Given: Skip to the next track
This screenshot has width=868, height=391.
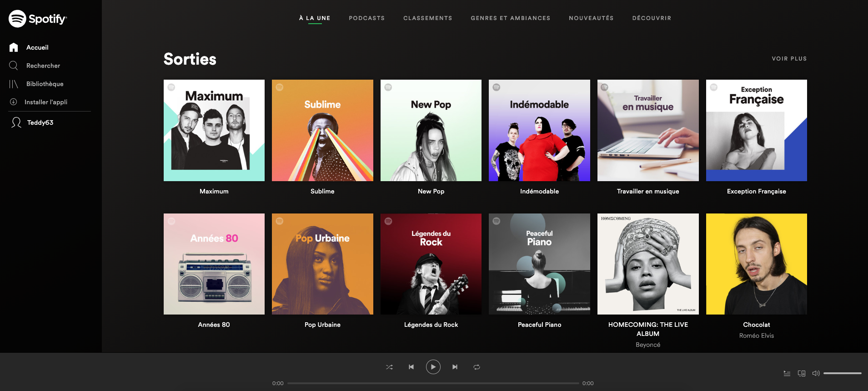Looking at the screenshot, I should (x=455, y=367).
